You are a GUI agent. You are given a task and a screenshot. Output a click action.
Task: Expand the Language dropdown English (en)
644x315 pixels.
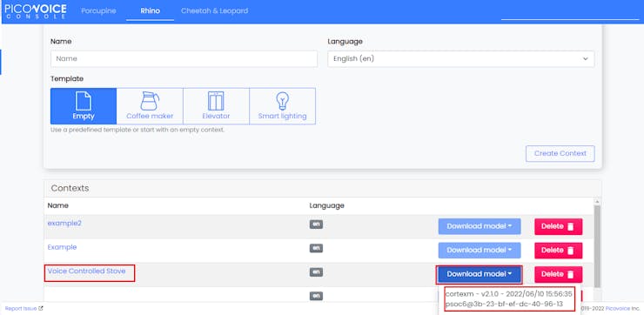pos(461,58)
